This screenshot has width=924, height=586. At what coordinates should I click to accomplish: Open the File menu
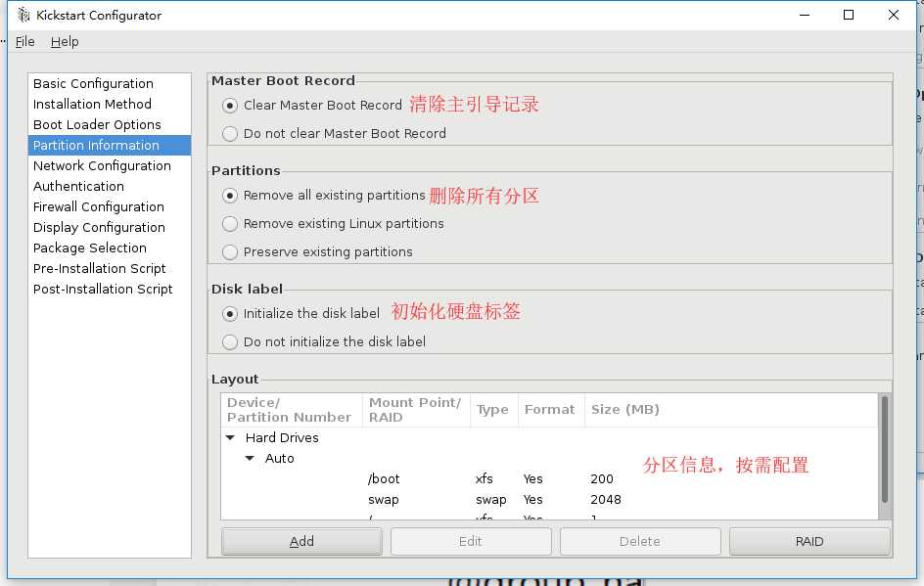24,42
